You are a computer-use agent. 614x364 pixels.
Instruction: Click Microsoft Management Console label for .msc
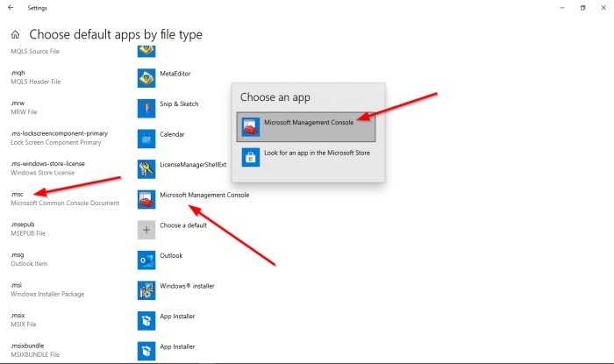point(204,195)
